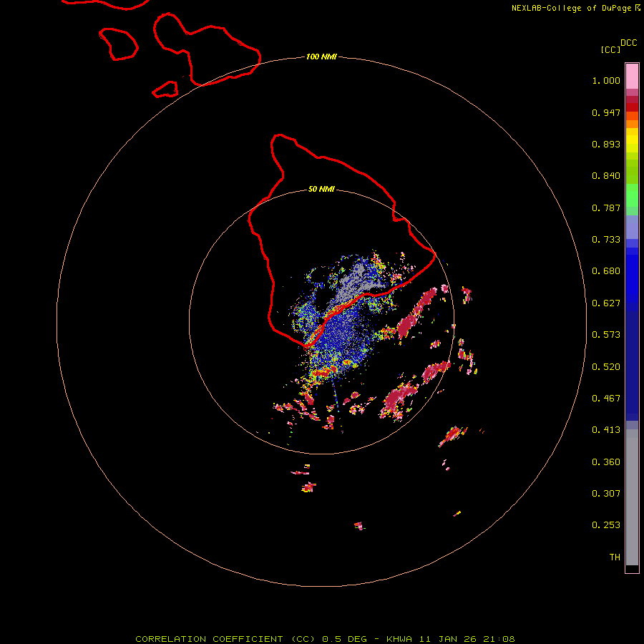Image resolution: width=644 pixels, height=644 pixels.
Task: Click the 50 NMI range ring label
Action: pos(321,189)
